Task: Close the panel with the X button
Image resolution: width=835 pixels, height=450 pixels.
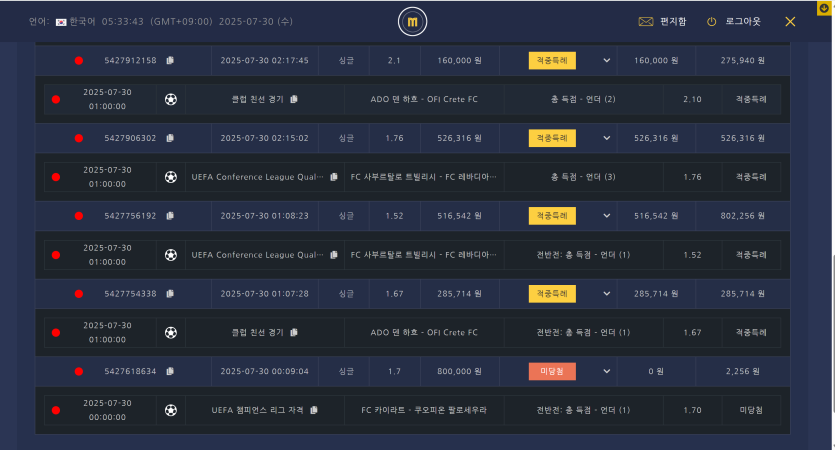Action: click(x=790, y=21)
